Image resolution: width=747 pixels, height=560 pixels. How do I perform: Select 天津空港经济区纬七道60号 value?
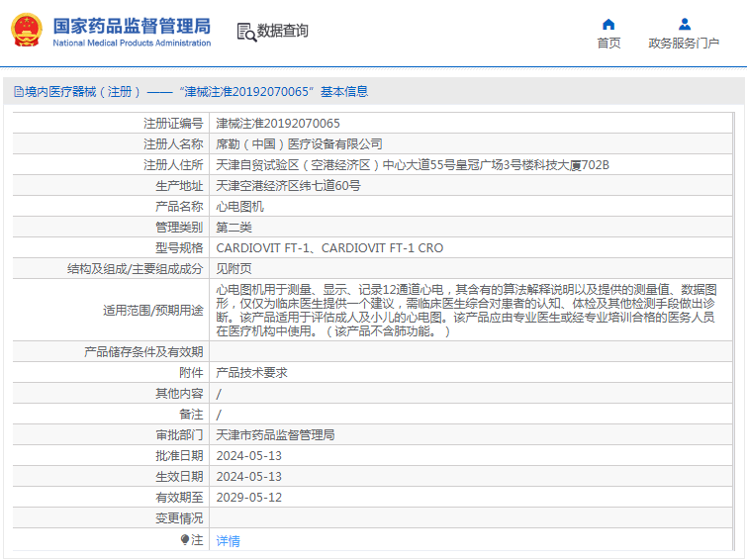pos(288,186)
